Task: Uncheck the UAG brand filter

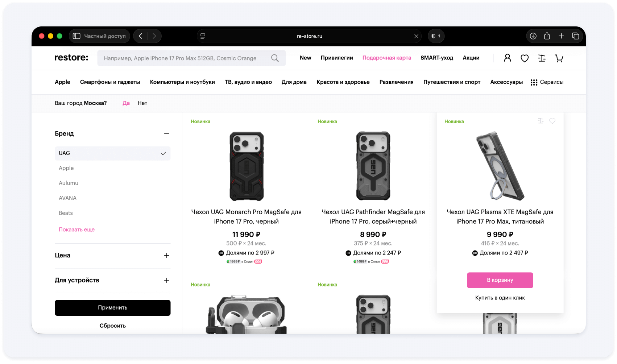Action: click(112, 153)
